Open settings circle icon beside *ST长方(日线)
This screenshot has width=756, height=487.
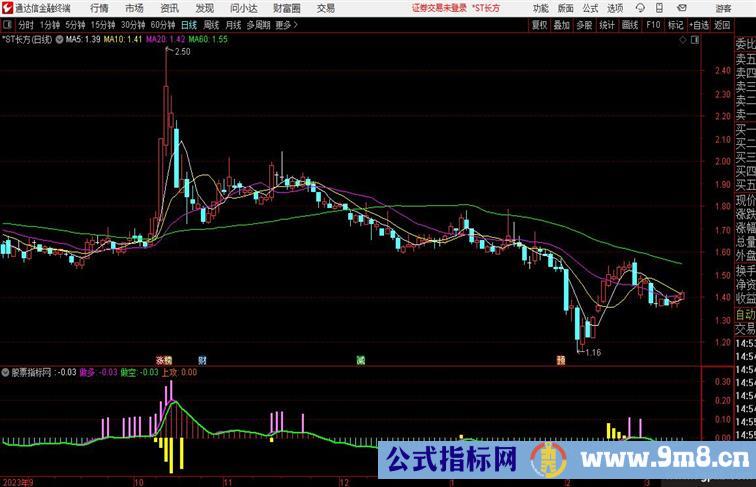(x=59, y=40)
